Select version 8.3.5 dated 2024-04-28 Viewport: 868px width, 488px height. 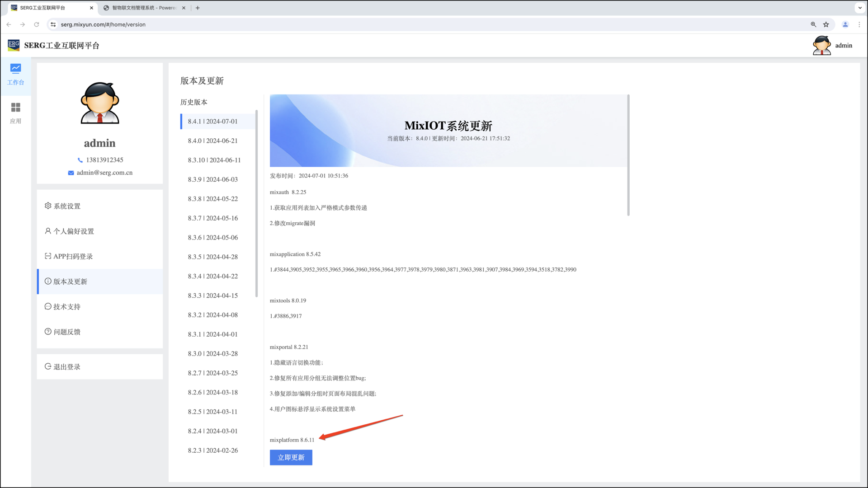(x=212, y=257)
